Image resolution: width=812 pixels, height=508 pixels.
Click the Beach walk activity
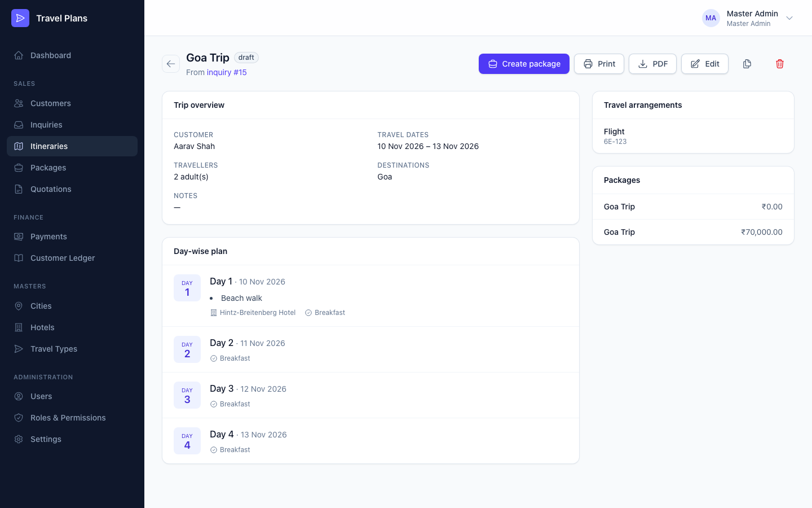click(x=241, y=298)
